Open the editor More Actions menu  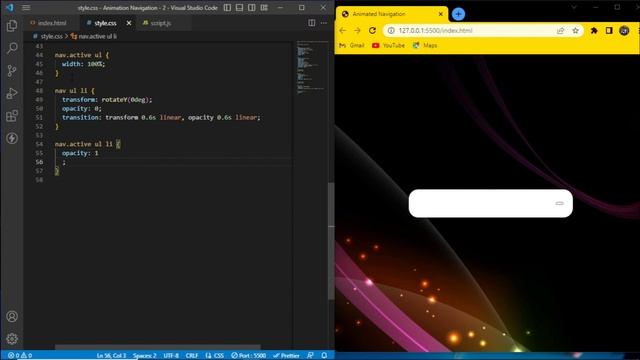point(324,23)
